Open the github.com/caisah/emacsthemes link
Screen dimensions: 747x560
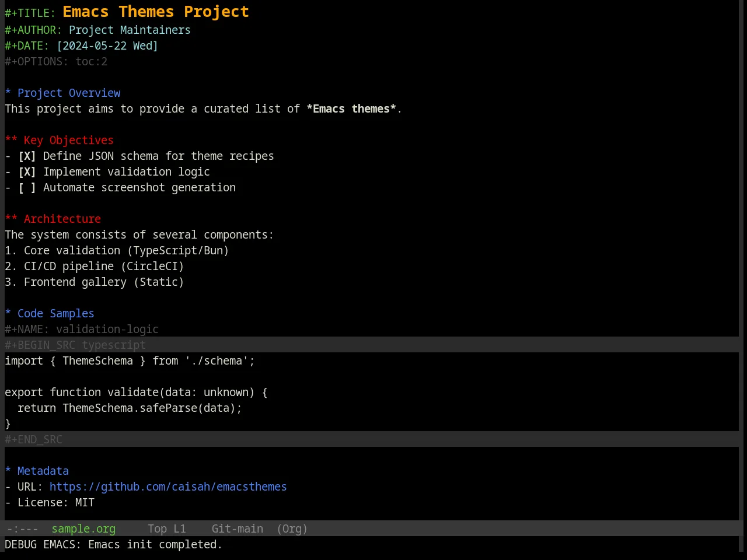tap(168, 487)
